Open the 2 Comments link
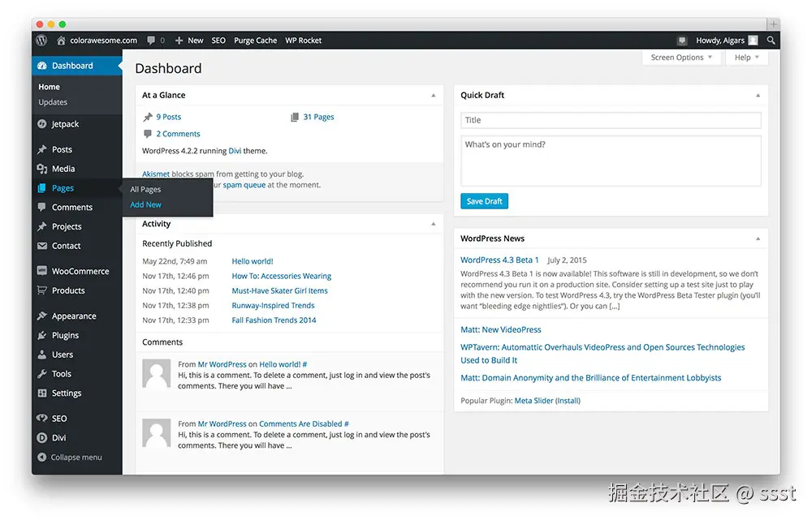 [178, 134]
